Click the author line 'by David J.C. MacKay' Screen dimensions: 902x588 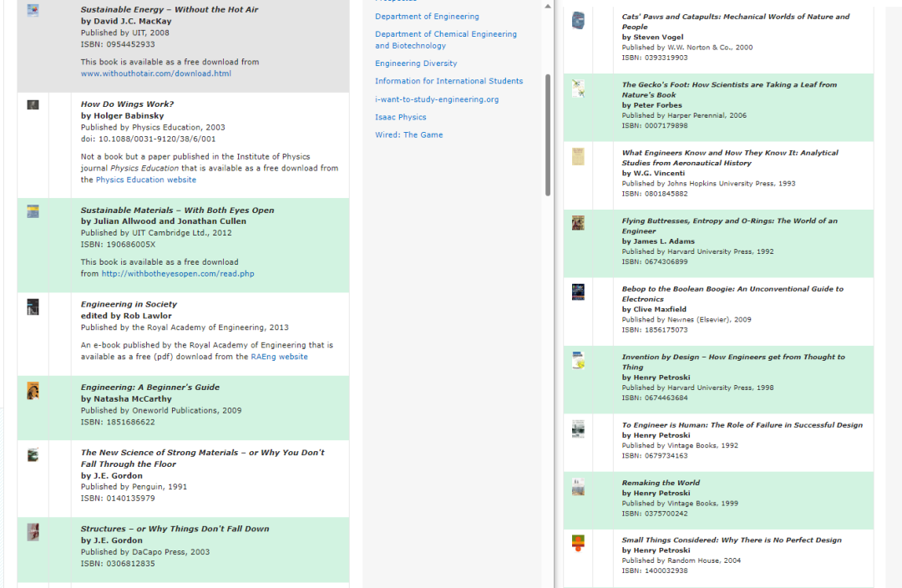coord(126,21)
